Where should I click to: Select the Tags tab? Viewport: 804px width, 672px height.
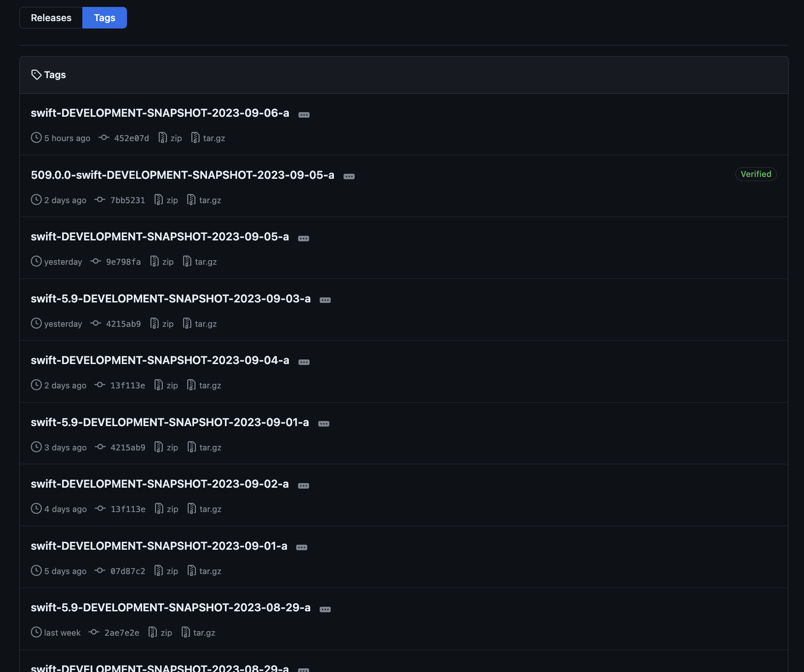tap(104, 18)
